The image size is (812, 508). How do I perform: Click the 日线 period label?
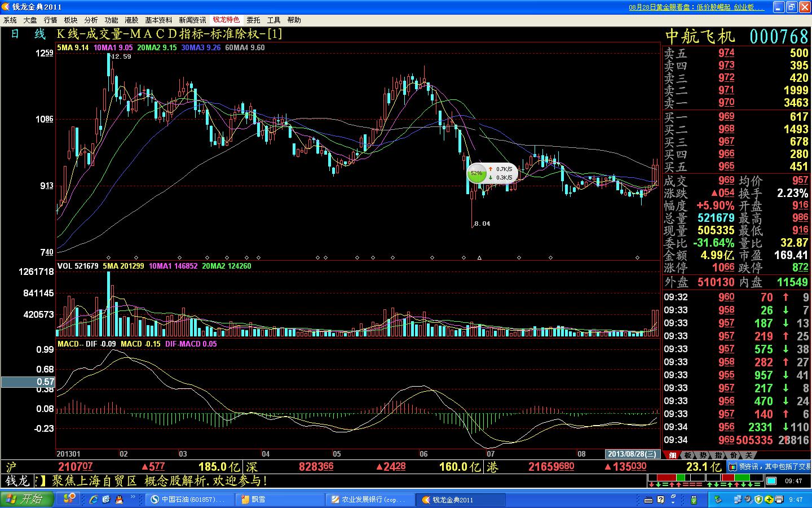coord(28,34)
